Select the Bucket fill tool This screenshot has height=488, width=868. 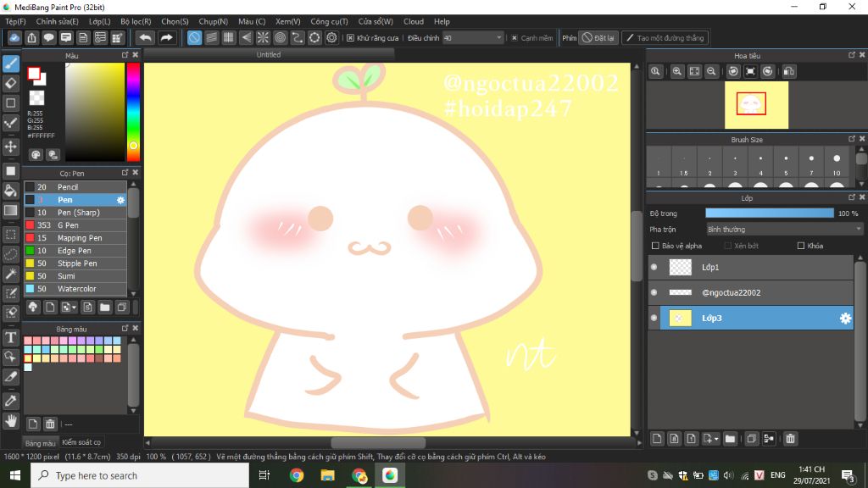click(x=10, y=191)
